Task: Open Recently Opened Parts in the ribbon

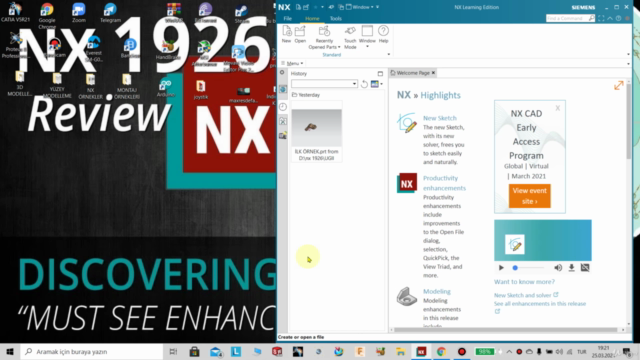Action: [x=324, y=38]
